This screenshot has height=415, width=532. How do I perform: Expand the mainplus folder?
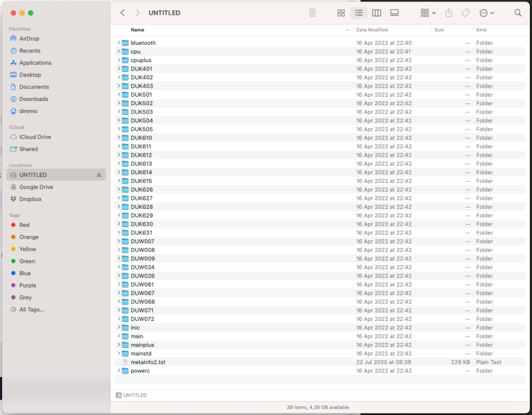tap(119, 345)
